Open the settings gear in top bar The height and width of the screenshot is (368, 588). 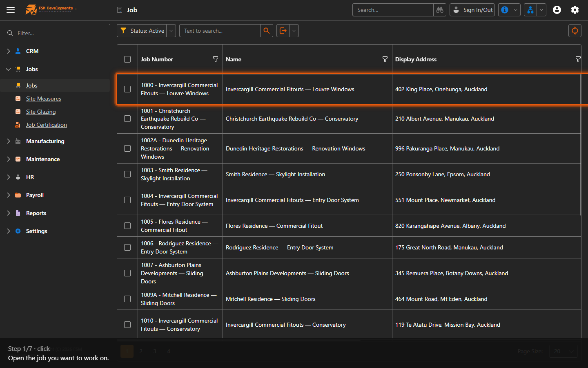click(x=575, y=10)
